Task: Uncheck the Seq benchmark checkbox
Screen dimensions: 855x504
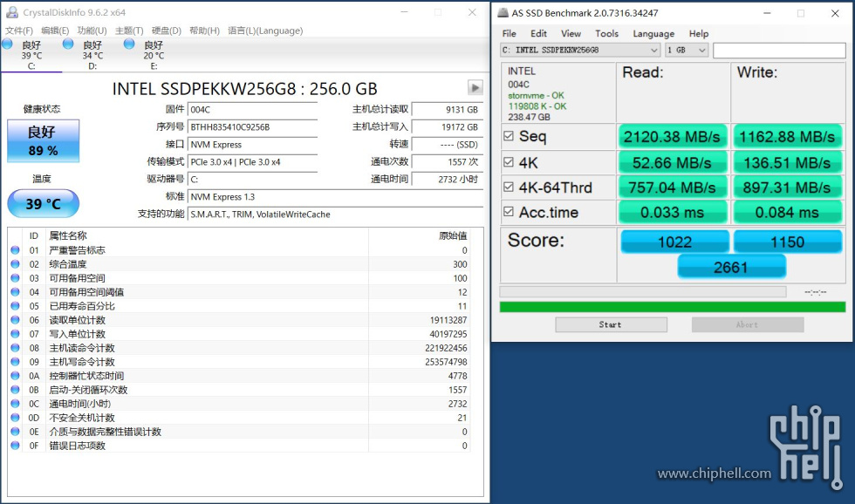Action: [509, 136]
